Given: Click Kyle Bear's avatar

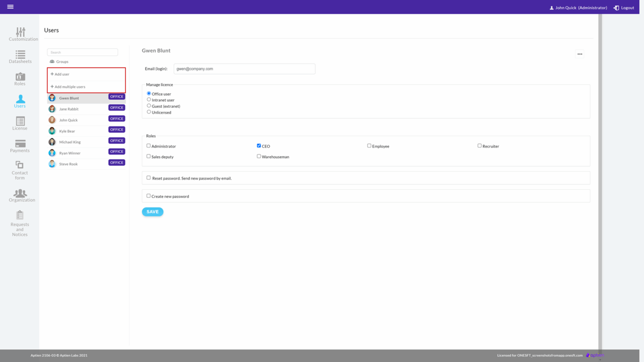Looking at the screenshot, I should tap(52, 131).
